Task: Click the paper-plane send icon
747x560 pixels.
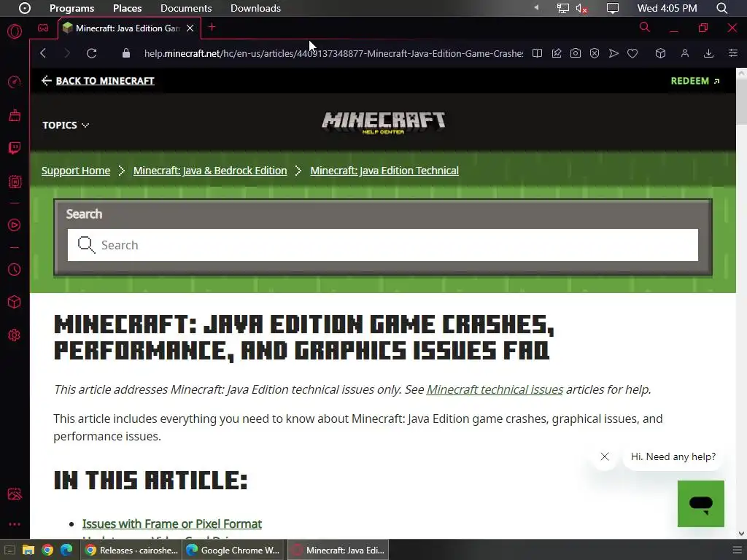Action: [614, 53]
